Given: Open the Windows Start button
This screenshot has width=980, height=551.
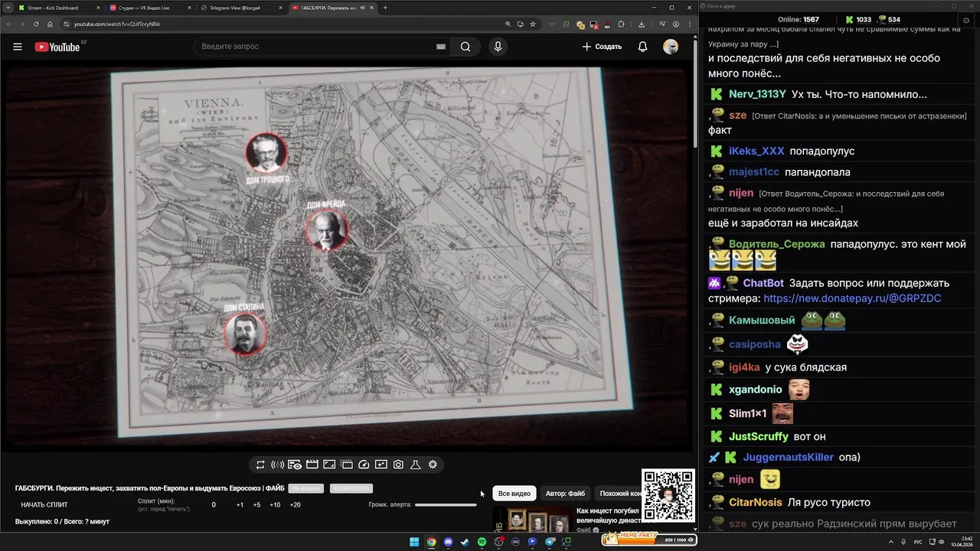Looking at the screenshot, I should coord(414,542).
